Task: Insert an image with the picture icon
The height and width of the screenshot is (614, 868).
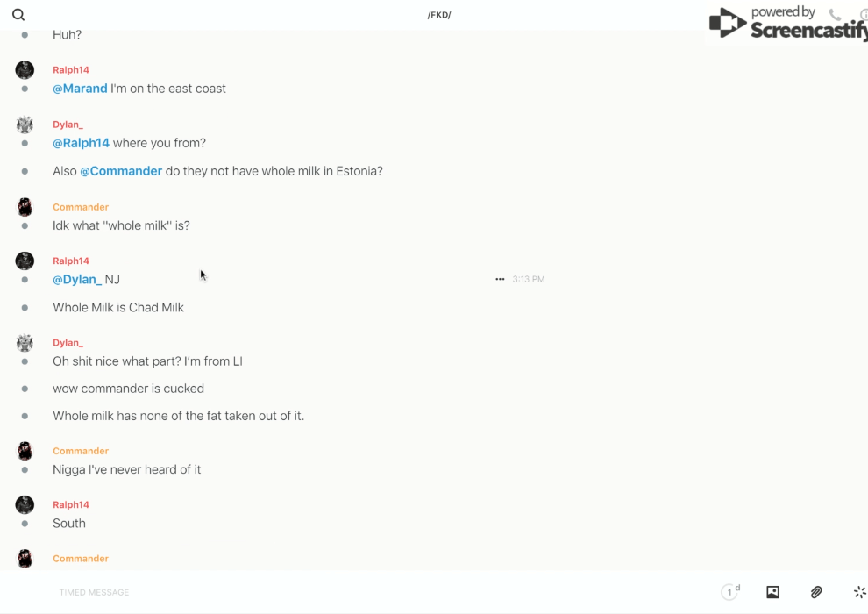Action: pos(772,592)
